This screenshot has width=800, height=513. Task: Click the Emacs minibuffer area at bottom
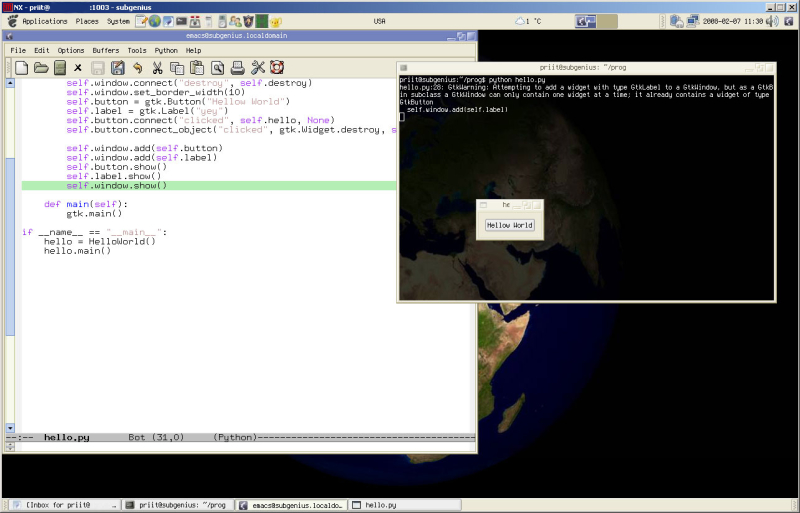pyautogui.click(x=244, y=447)
